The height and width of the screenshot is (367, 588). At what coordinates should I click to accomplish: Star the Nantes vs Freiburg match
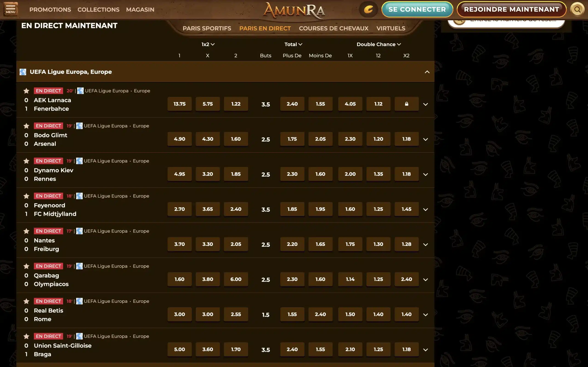(26, 231)
